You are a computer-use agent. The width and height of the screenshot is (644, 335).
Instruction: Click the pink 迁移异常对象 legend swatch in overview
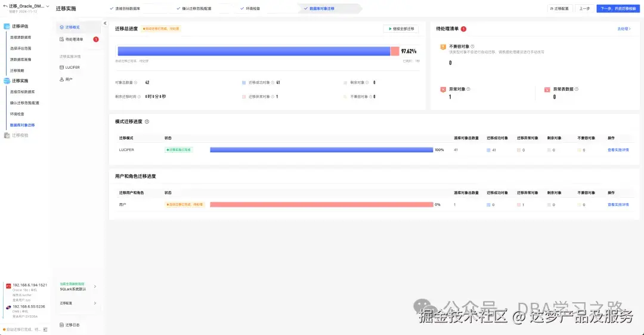(x=244, y=97)
